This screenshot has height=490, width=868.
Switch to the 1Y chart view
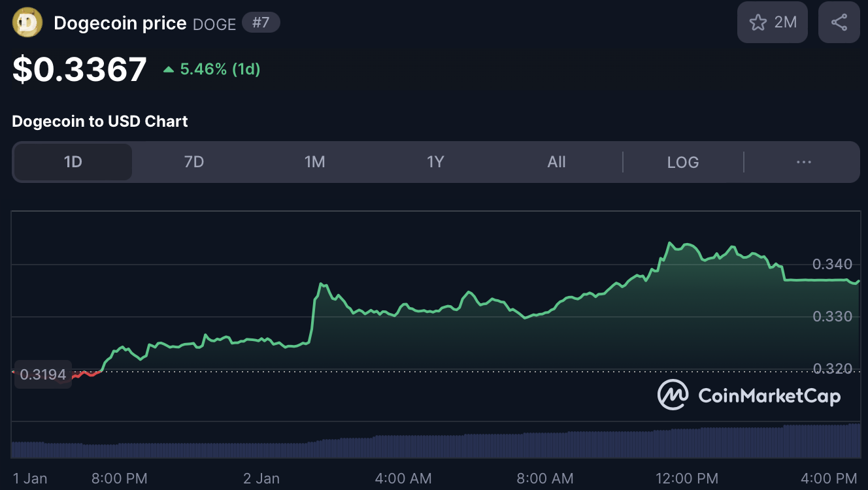pos(435,162)
